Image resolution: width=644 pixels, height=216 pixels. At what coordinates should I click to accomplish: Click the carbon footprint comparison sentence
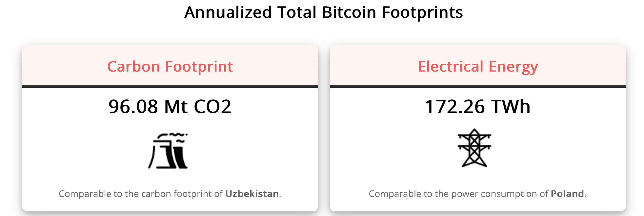click(x=170, y=194)
